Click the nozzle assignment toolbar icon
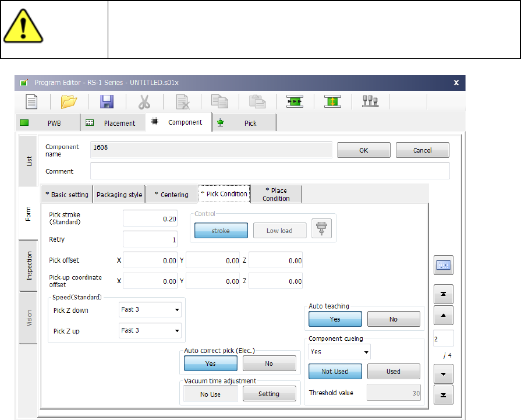521x420 pixels. click(370, 101)
